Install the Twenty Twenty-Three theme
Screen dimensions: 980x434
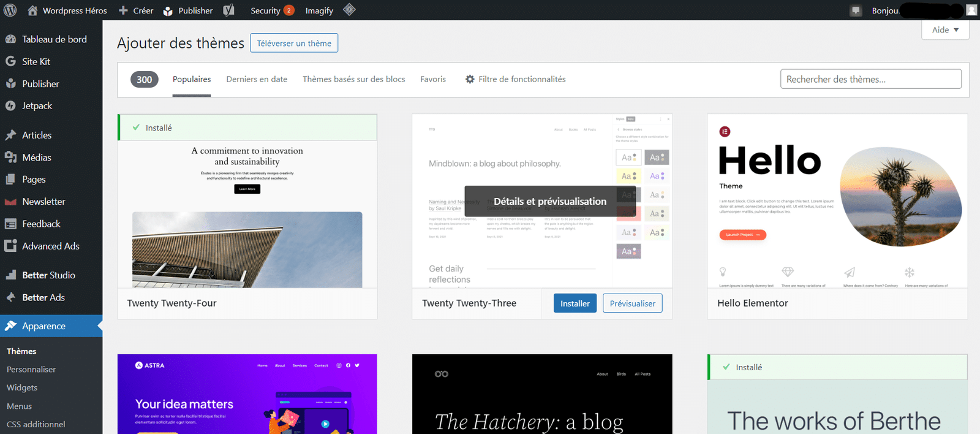(x=575, y=303)
